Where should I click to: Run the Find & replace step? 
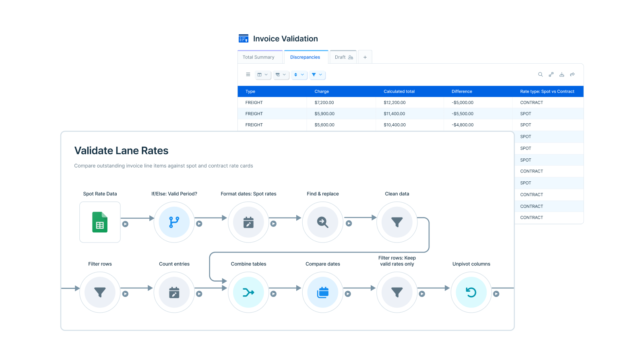click(349, 223)
